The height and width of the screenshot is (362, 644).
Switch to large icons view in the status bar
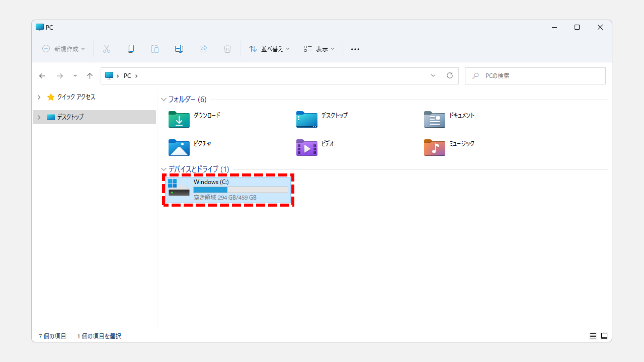coord(604,335)
